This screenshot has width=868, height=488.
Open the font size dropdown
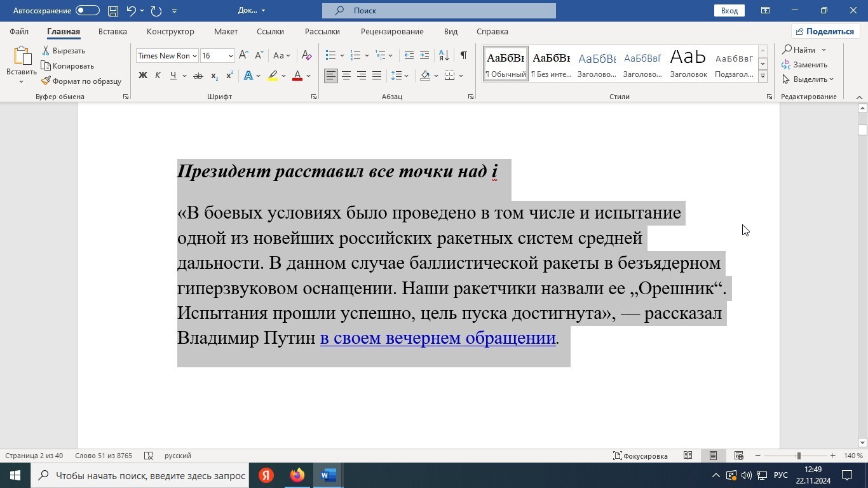click(231, 56)
